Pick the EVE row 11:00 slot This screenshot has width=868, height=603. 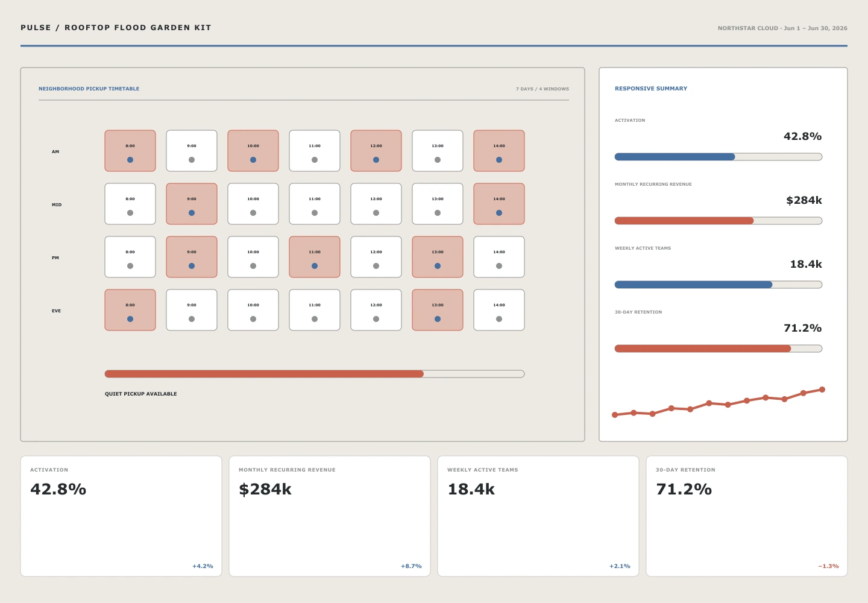[x=315, y=310]
